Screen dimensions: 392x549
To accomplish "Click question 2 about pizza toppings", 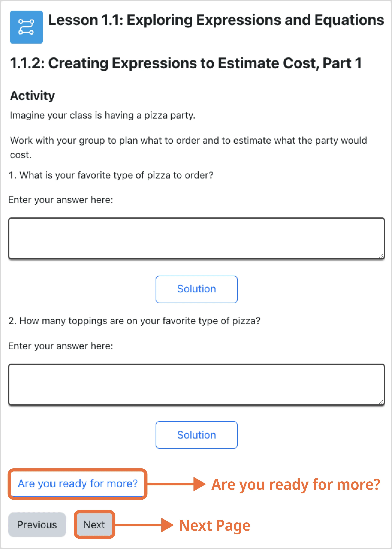I will point(134,321).
